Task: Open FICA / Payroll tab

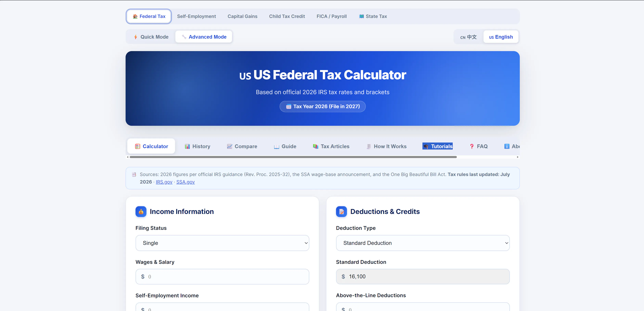Action: click(x=332, y=16)
